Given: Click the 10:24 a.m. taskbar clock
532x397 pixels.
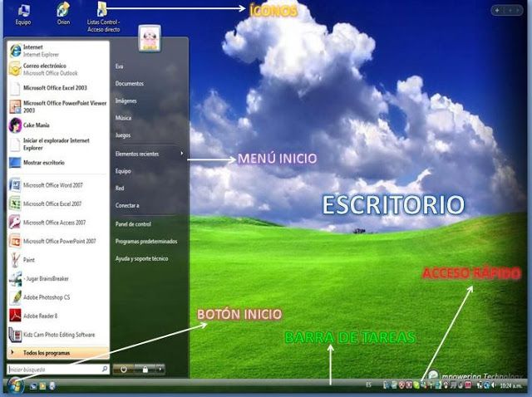Looking at the screenshot, I should 510,386.
